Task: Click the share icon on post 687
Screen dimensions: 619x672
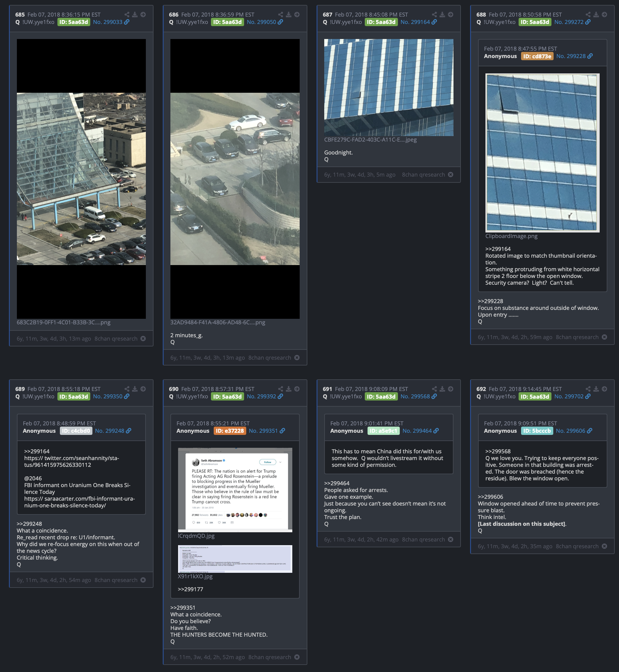Action: [x=434, y=14]
